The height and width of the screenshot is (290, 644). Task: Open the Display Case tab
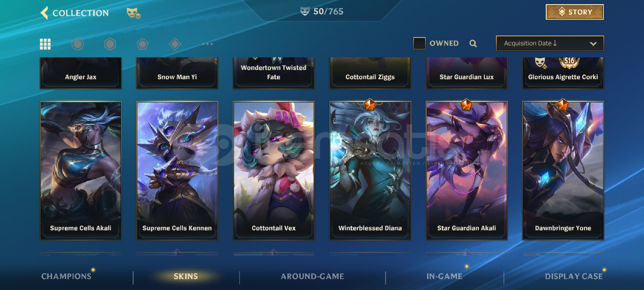(x=574, y=276)
